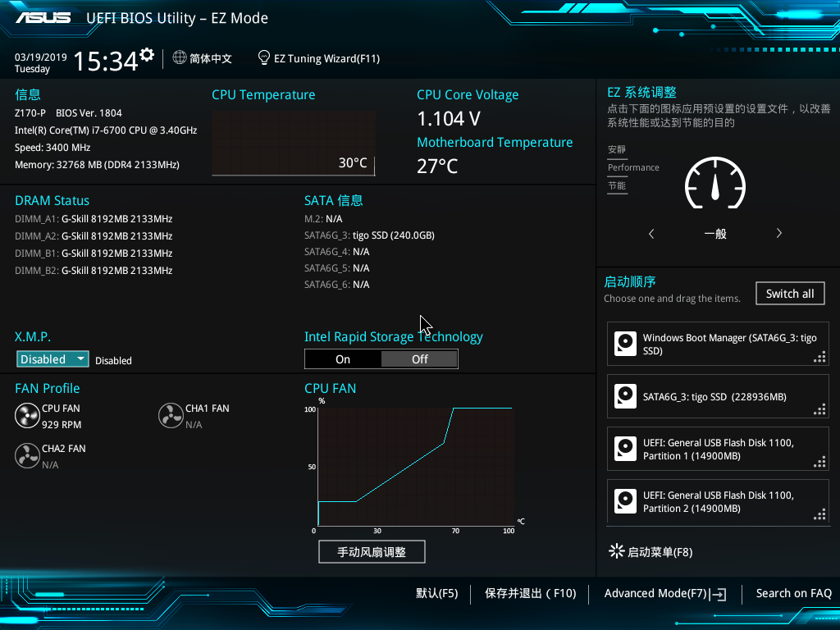This screenshot has height=630, width=840.
Task: Click the Switch all button
Action: [x=790, y=294]
